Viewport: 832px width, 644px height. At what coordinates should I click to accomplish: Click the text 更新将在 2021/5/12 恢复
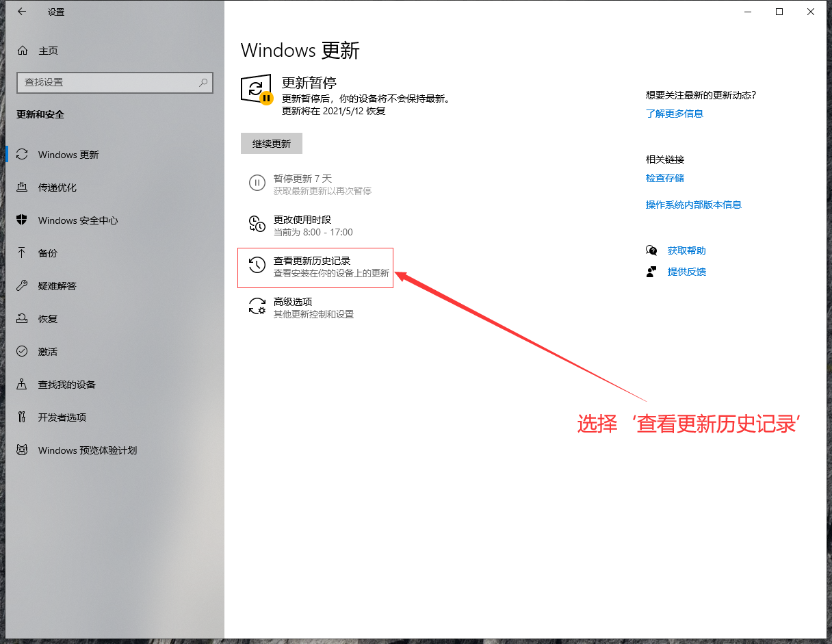(334, 111)
